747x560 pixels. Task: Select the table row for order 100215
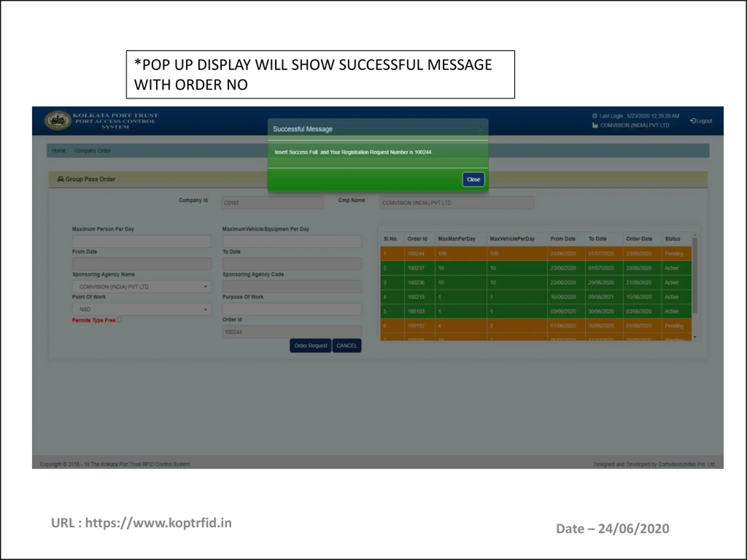(536, 297)
